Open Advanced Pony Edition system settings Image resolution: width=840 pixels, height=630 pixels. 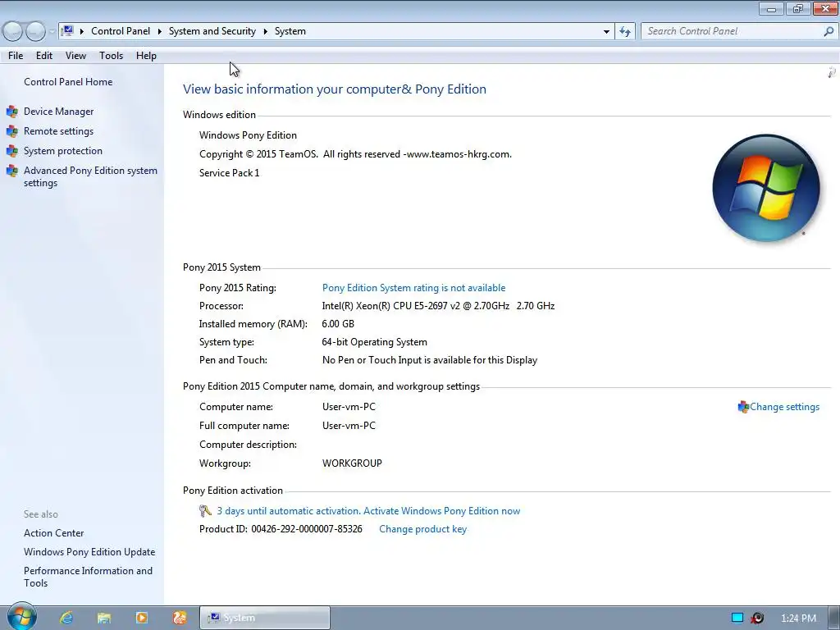(90, 177)
